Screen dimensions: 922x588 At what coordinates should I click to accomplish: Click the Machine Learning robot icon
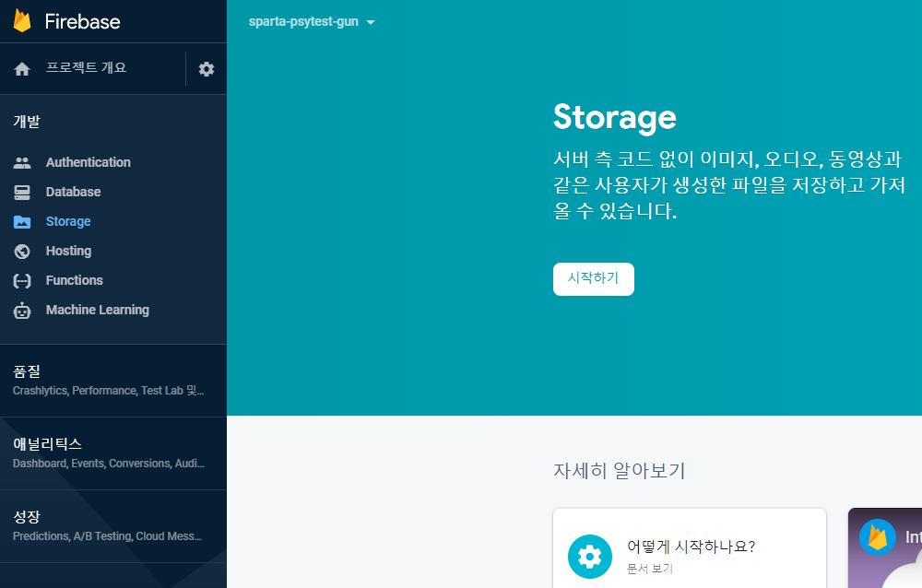tap(22, 310)
